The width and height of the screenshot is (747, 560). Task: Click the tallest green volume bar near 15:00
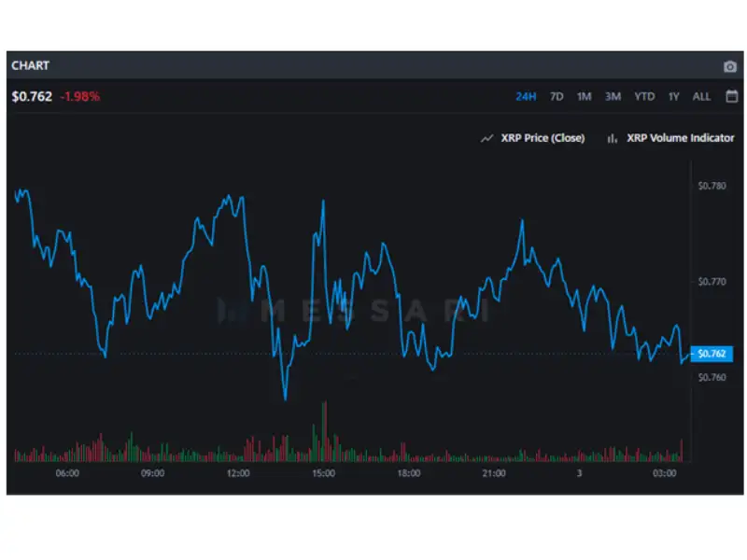[x=322, y=429]
